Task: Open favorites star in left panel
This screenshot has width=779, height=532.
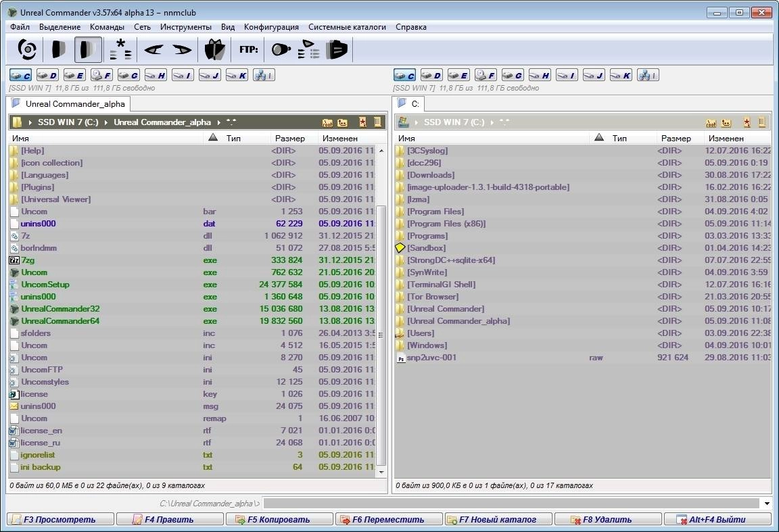Action: pyautogui.click(x=362, y=122)
